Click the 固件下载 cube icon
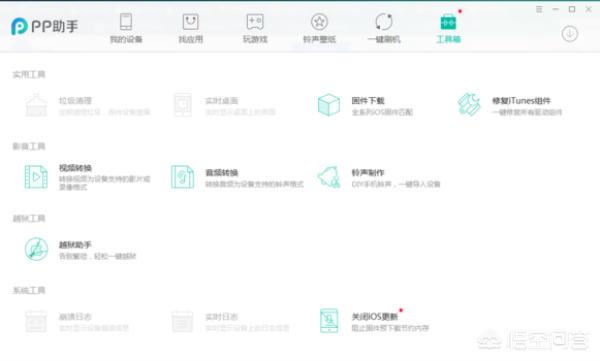This screenshot has height=361, width=600. point(329,105)
